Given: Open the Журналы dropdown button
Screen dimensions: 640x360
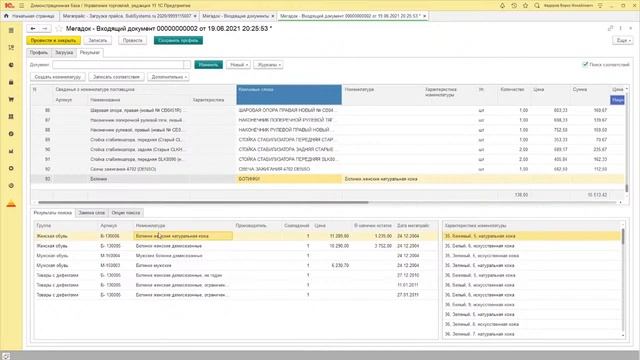Looking at the screenshot, I should pyautogui.click(x=268, y=64).
